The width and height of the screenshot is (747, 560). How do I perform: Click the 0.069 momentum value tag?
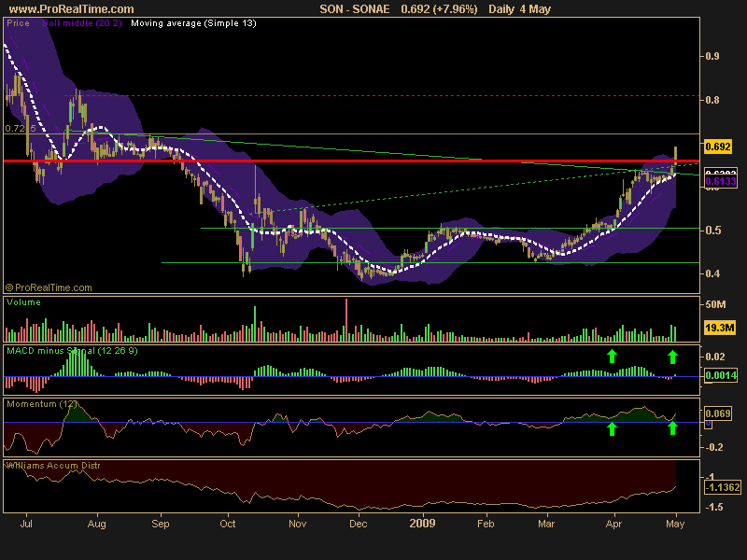point(717,413)
